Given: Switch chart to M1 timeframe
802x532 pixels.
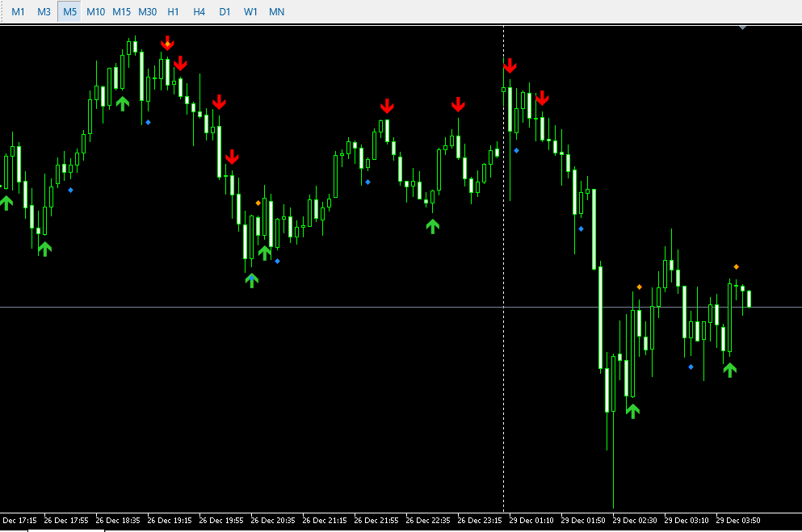Looking at the screenshot, I should pos(18,12).
